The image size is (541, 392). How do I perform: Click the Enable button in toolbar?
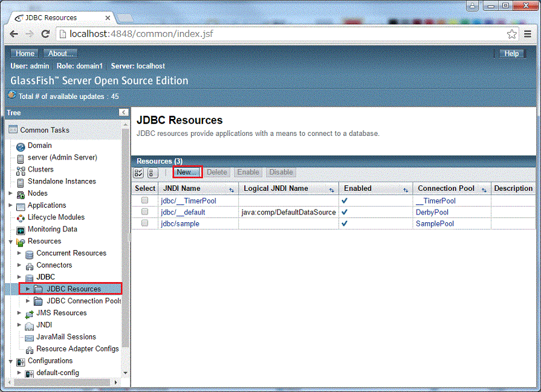coord(248,172)
